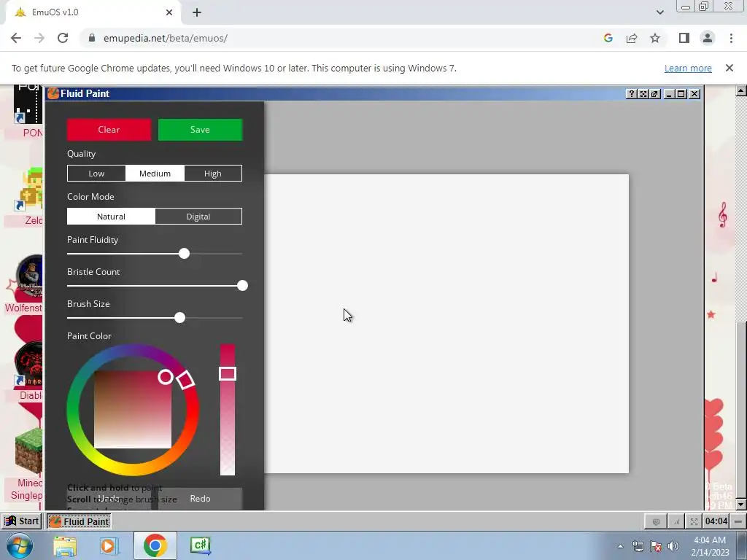The height and width of the screenshot is (560, 747).
Task: Click Fluid Paint in EmuOS taskbar
Action: (79, 521)
